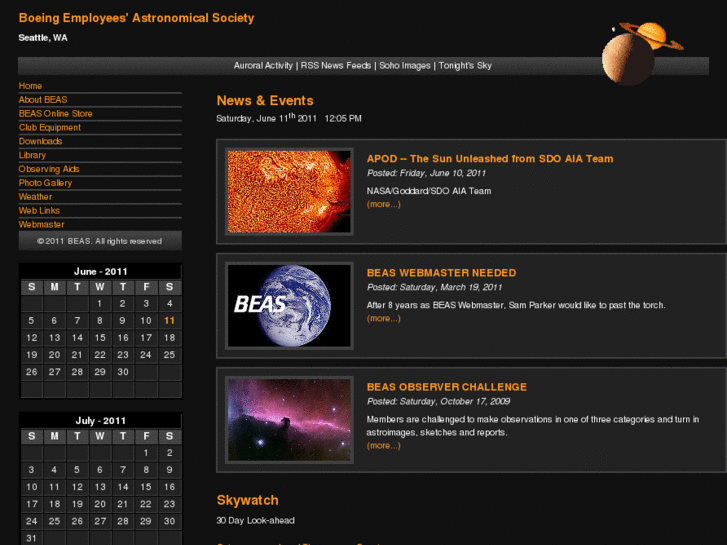Open BEAS OBSERVER CHALLENGE article title

pos(446,387)
